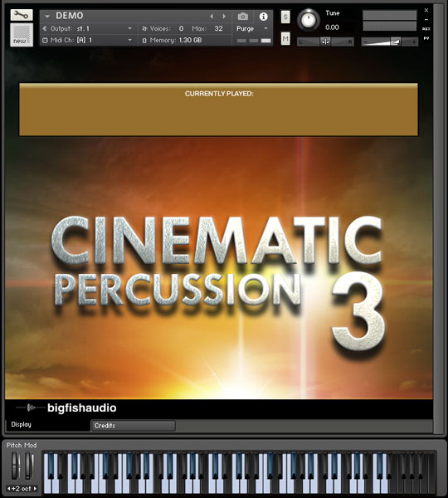This screenshot has width=448, height=498.
Task: Shift keyboard octave up with right arrow
Action: pyautogui.click(x=35, y=489)
